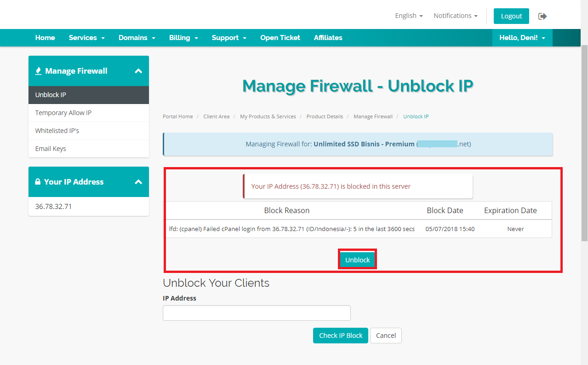The height and width of the screenshot is (365, 588).
Task: Log out using the Logout button
Action: tap(511, 16)
